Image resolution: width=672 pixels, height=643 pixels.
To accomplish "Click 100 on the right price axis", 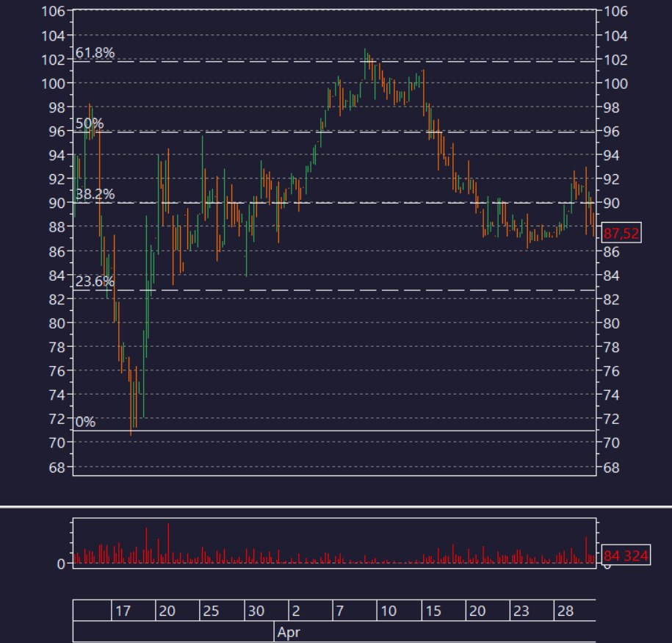I will pyautogui.click(x=616, y=84).
